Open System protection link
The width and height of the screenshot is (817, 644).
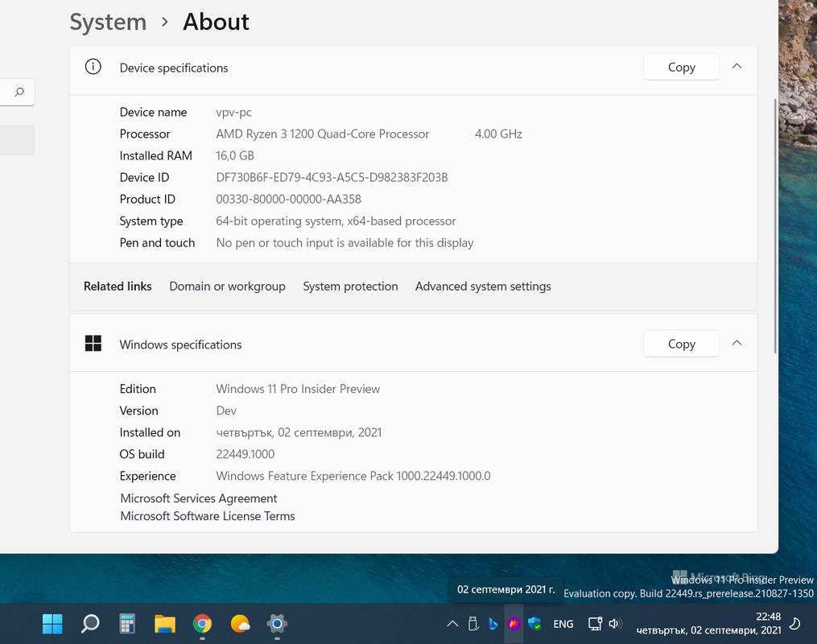click(x=350, y=287)
